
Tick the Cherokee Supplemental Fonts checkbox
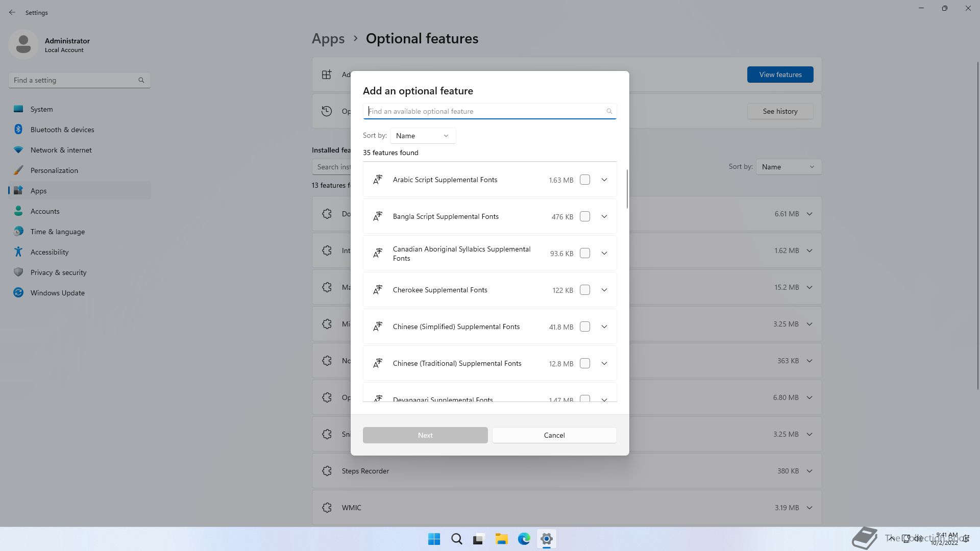click(585, 290)
